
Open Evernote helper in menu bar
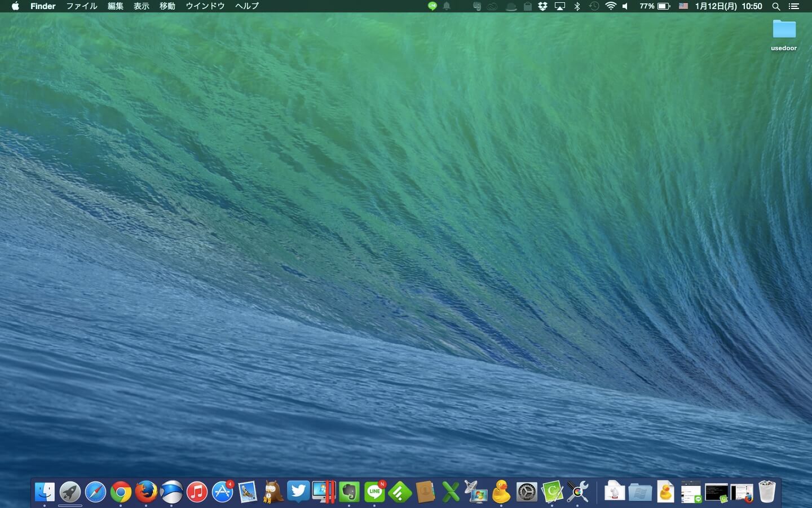477,6
